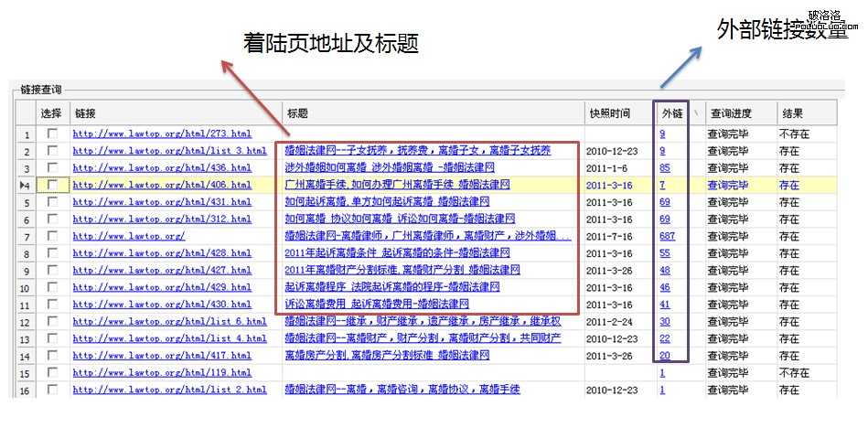Tick the checkbox for the 273.html row
The height and width of the screenshot is (428, 868).
pos(52,134)
